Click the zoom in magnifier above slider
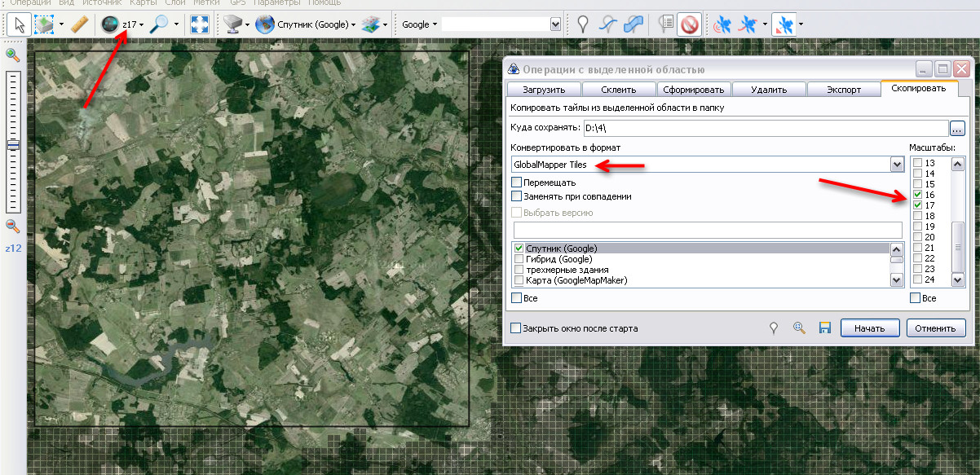 tap(13, 55)
